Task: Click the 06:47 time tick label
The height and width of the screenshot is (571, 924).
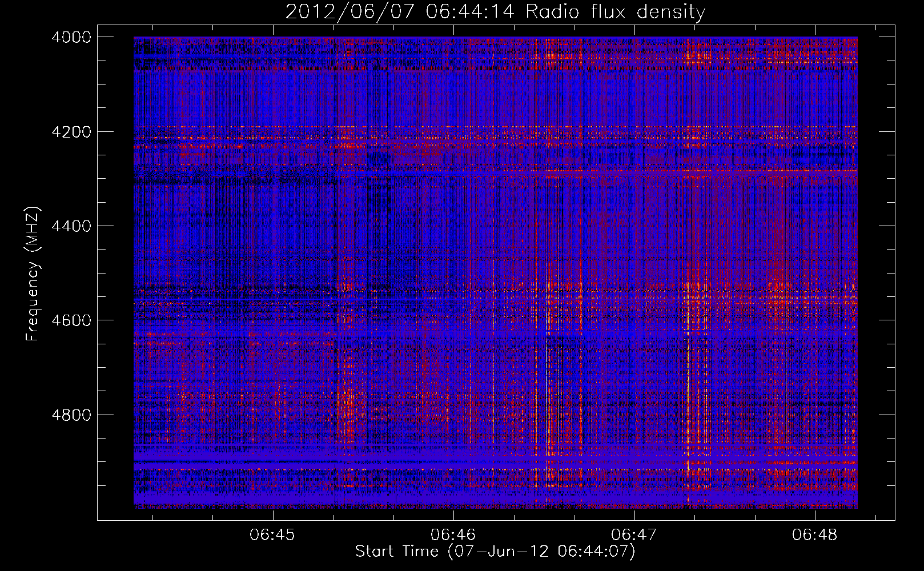Action: click(634, 534)
